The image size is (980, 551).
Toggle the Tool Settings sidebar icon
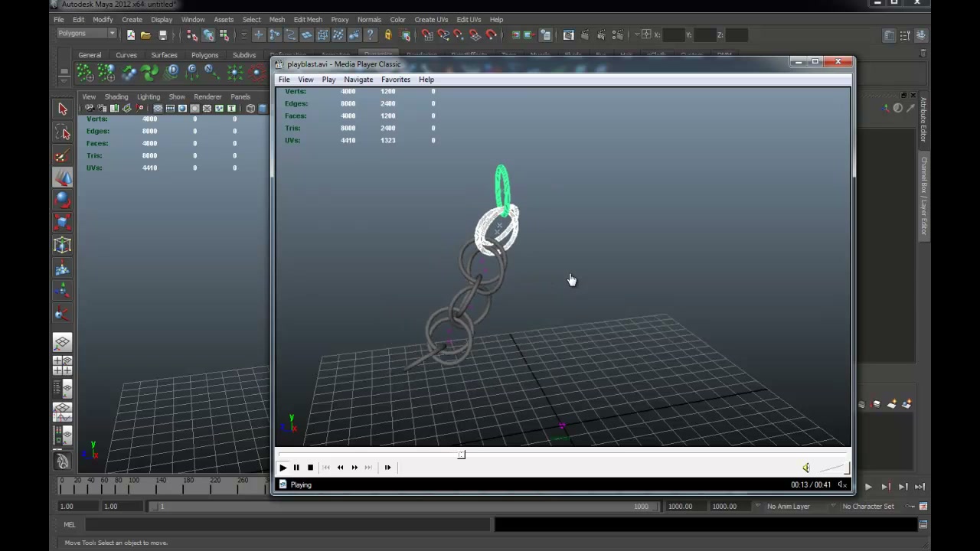click(x=905, y=35)
